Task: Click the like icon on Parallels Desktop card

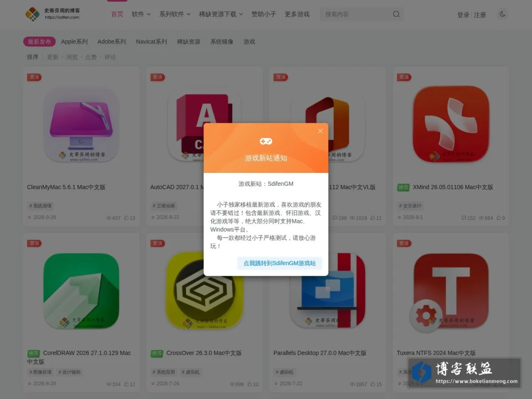Action: (x=373, y=384)
